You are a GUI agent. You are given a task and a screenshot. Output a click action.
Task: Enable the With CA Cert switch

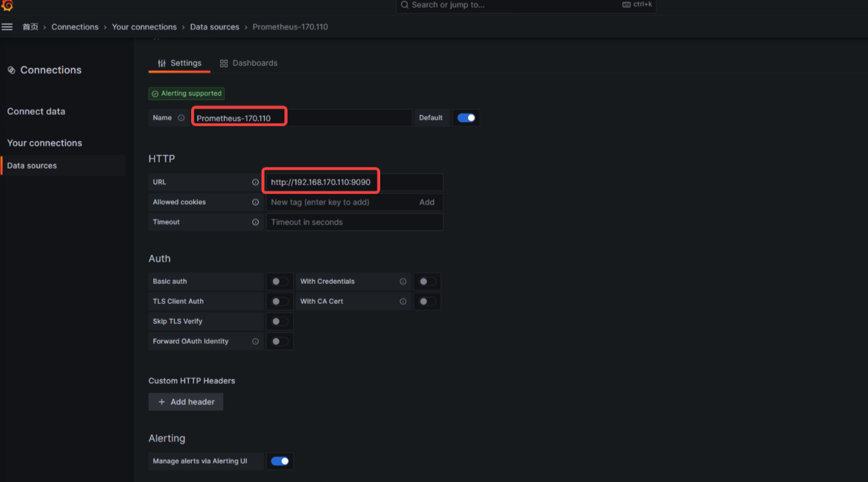[427, 302]
